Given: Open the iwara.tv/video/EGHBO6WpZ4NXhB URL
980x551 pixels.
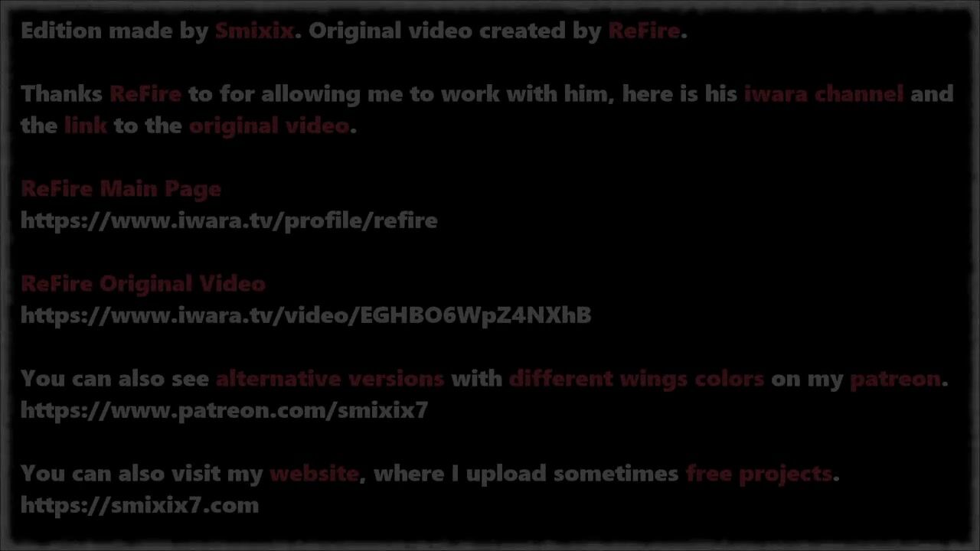Looking at the screenshot, I should (305, 315).
